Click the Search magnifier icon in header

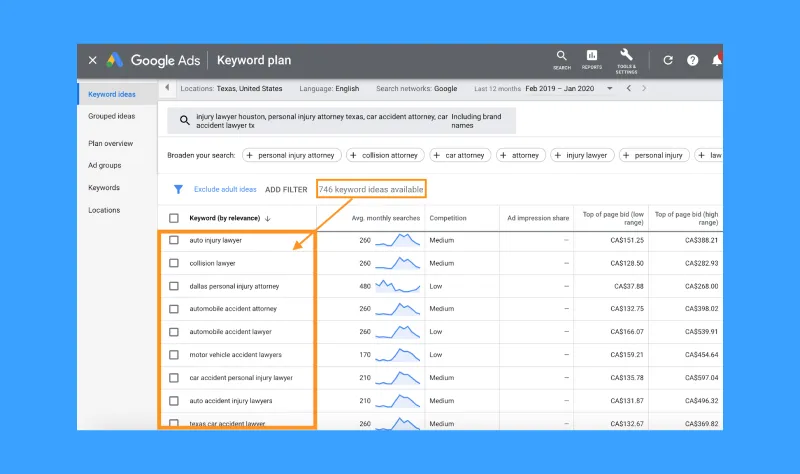tap(562, 57)
